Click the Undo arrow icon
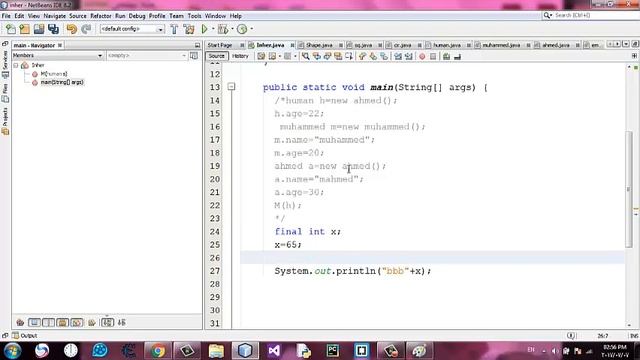Viewport: 640px width, 360px height. (x=71, y=29)
